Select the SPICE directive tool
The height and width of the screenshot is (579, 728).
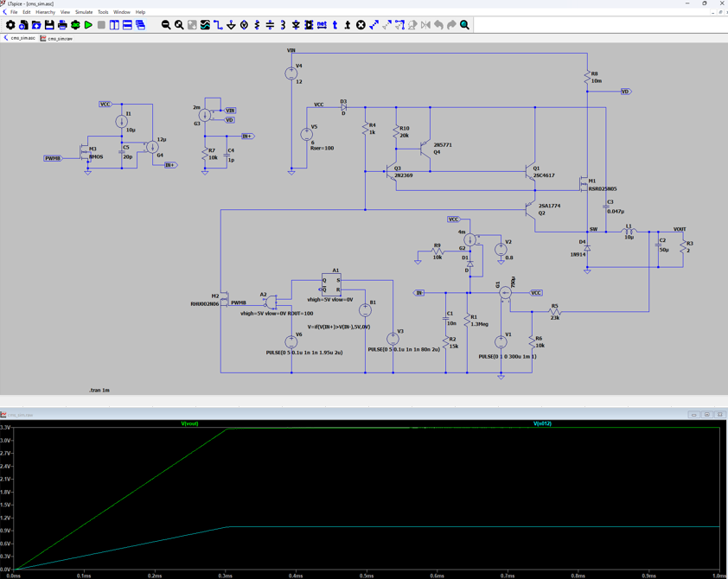348,25
